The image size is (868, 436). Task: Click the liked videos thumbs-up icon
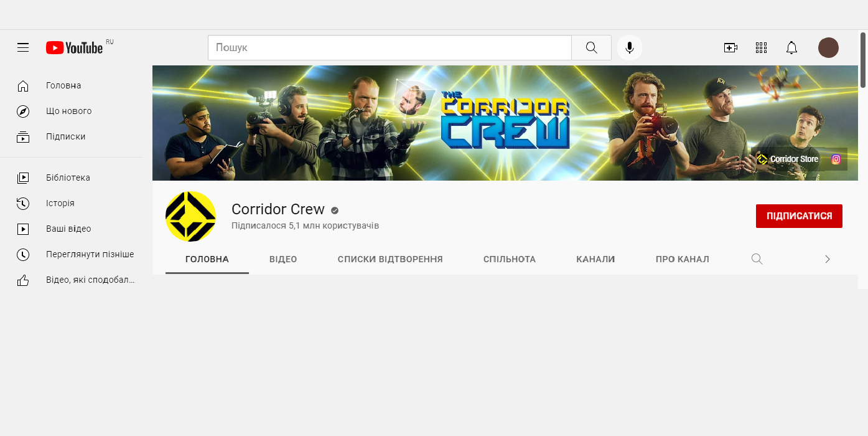point(23,280)
